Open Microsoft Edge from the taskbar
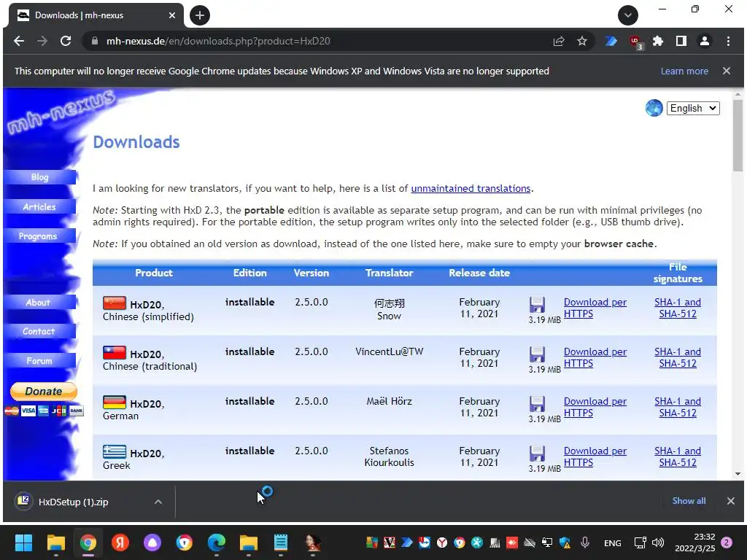 [x=216, y=542]
